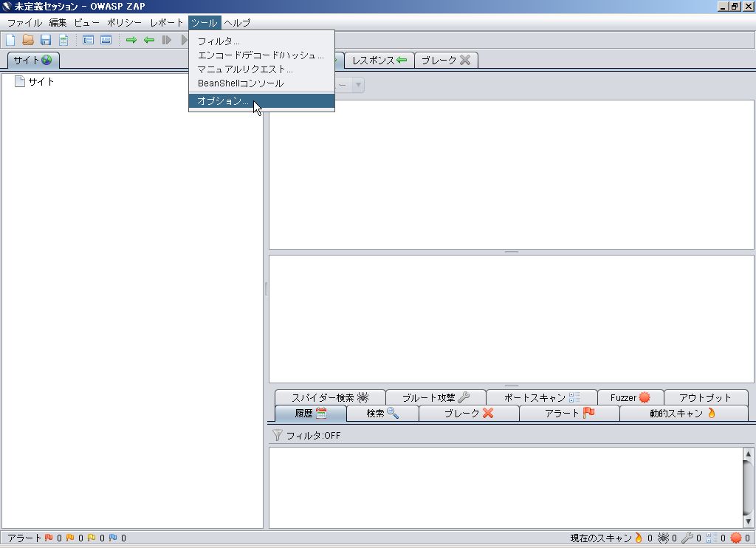
Task: Open the request view dropdown arrow
Action: [358, 85]
